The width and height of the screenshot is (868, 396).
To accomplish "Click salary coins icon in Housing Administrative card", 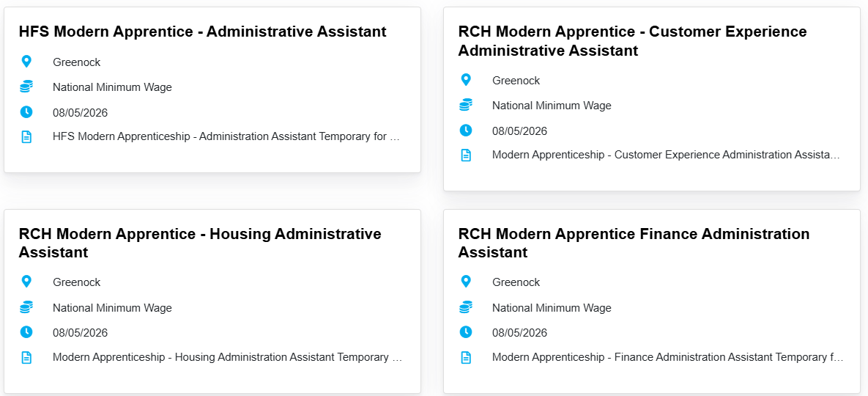I will 26,308.
